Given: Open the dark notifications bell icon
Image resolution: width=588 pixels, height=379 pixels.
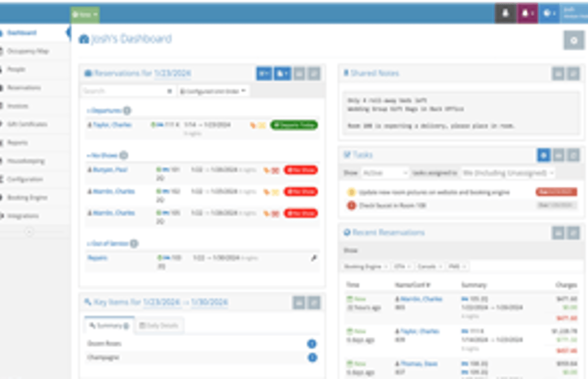Looking at the screenshot, I should (x=505, y=14).
